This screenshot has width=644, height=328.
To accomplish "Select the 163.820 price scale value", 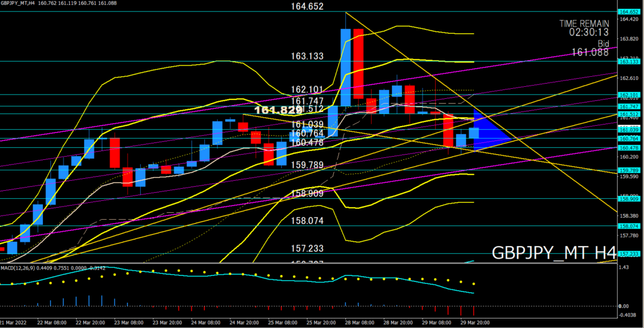I will 629,38.
